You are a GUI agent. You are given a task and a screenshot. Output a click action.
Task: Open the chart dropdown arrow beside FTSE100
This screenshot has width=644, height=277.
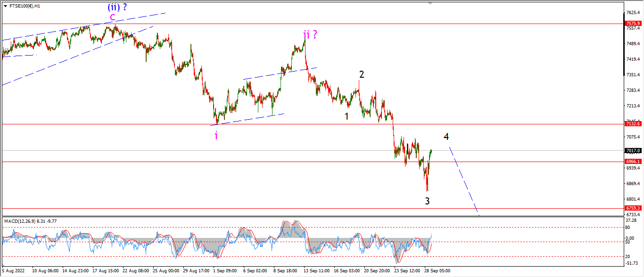(x=5, y=6)
